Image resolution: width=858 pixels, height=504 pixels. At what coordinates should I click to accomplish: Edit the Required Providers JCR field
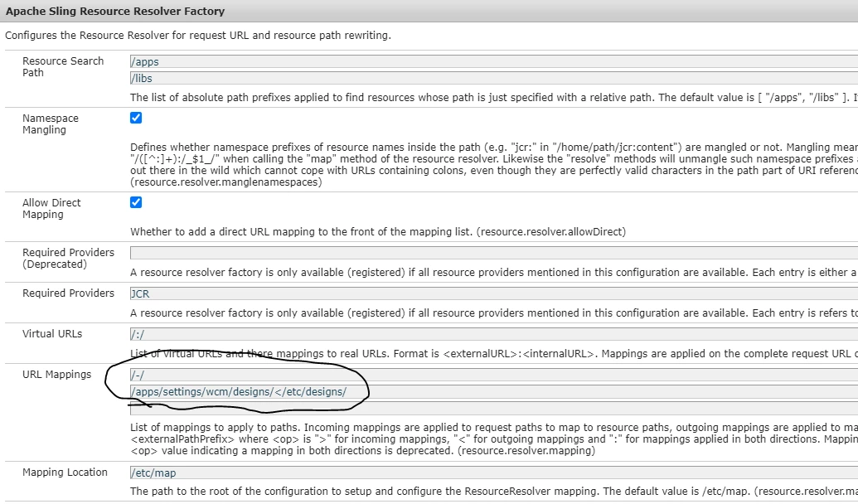point(493,293)
